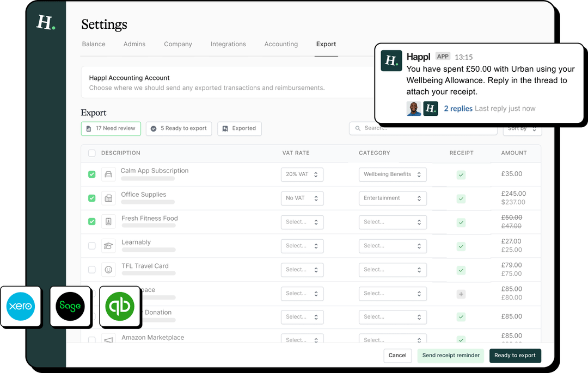Toggle the select-all checkbox in the table header
The image size is (588, 373).
click(91, 153)
